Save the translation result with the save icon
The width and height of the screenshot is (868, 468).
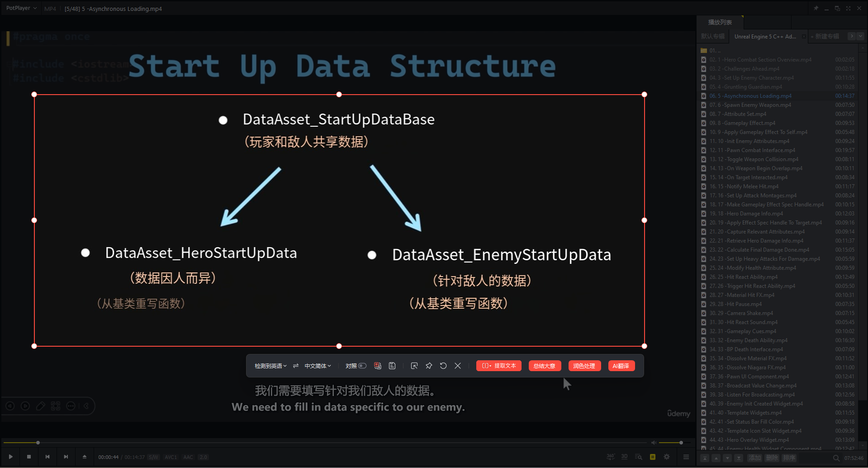[392, 366]
